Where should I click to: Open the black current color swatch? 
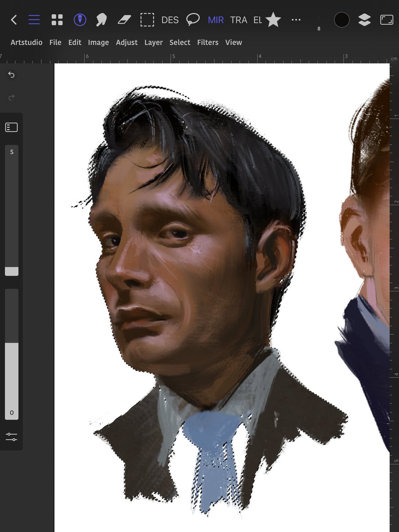tap(342, 20)
